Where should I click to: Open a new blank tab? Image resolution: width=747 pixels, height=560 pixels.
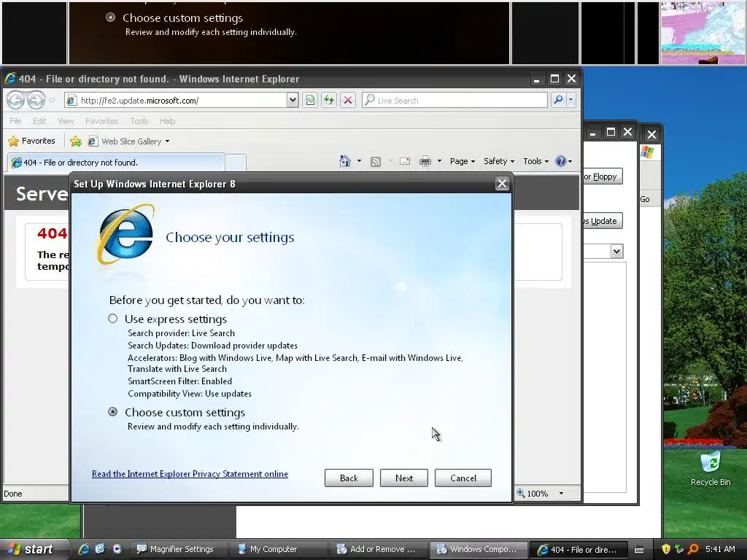236,163
